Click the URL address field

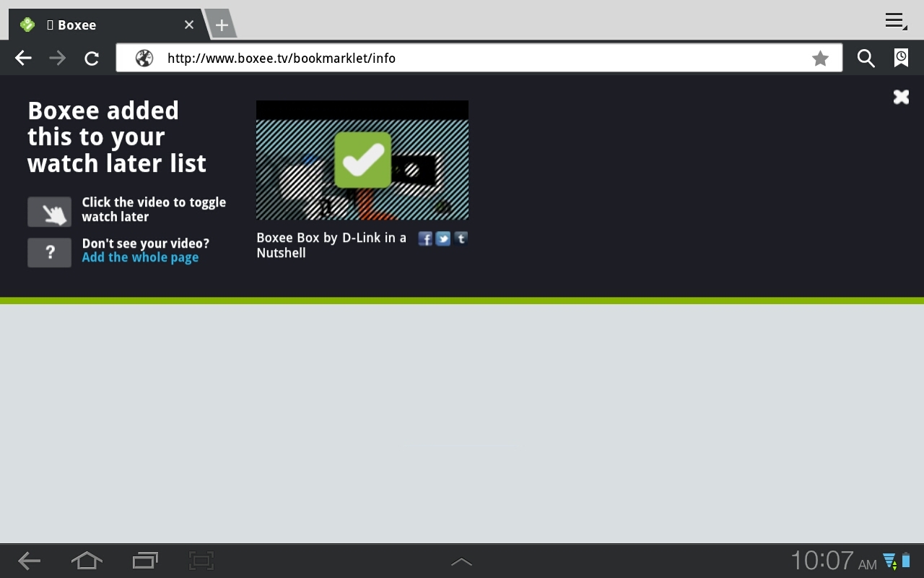tap(479, 59)
